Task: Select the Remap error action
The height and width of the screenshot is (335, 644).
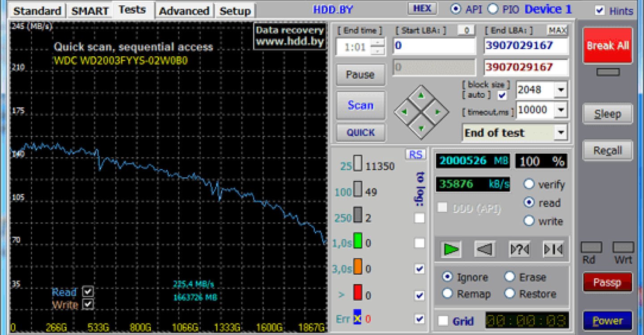Action: click(x=447, y=293)
